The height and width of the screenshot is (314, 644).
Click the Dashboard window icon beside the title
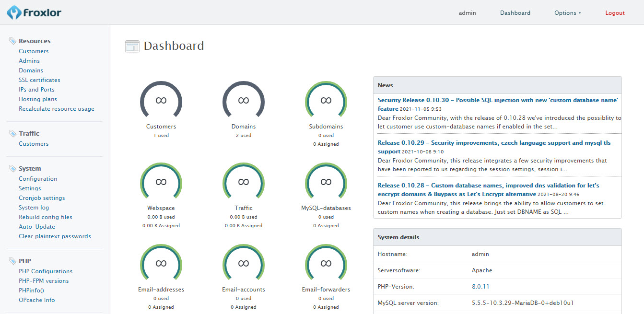(132, 46)
